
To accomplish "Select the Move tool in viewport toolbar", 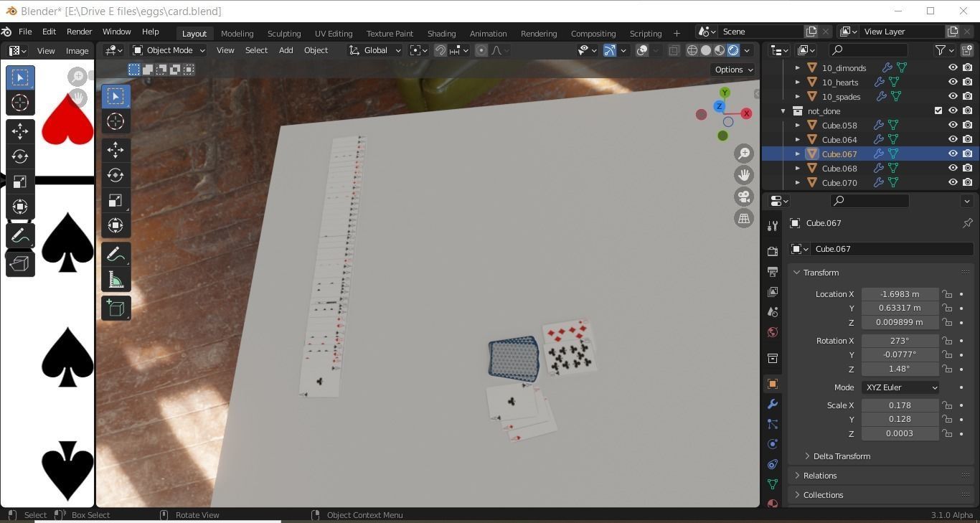I will click(116, 150).
